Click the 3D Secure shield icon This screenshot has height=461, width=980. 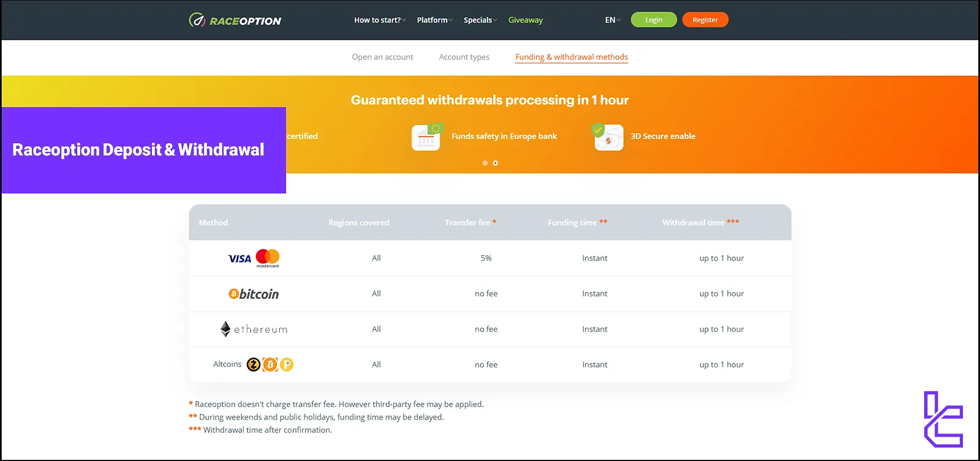[608, 137]
